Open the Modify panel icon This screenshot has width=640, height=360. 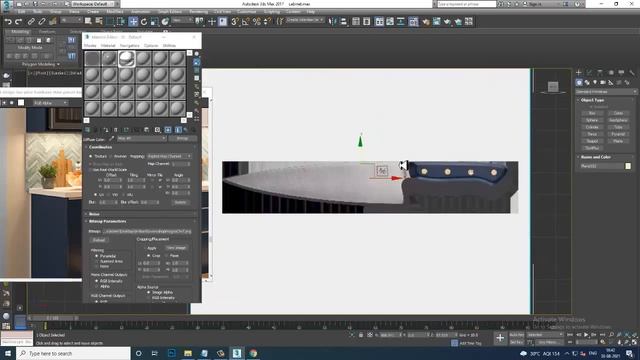click(589, 72)
